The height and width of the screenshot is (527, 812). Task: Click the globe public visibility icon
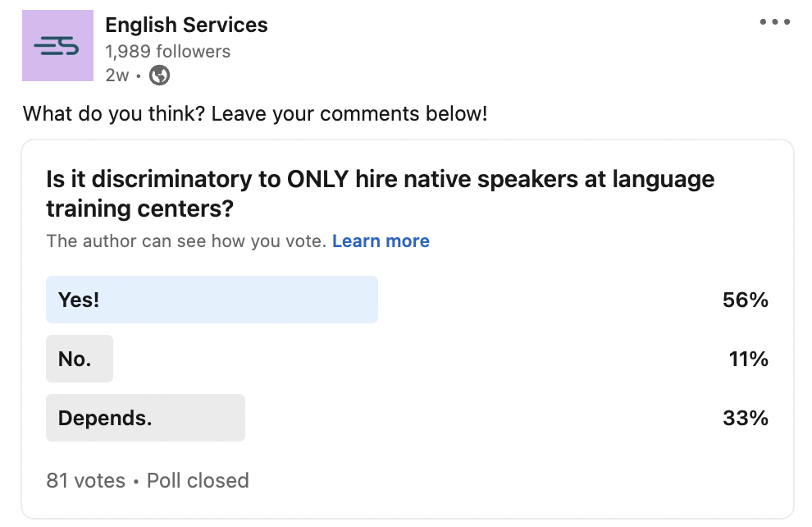coord(159,76)
